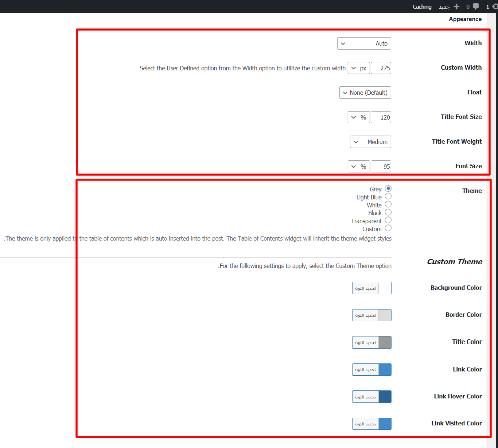Open the Caching admin bar menu
Screen dimensions: 498x448
tap(422, 7)
